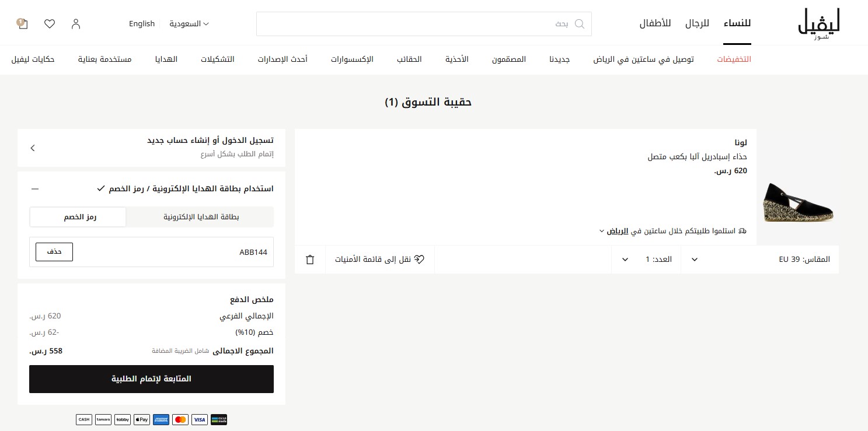Click the Apple Pay payment icon
868x431 pixels.
pyautogui.click(x=142, y=419)
